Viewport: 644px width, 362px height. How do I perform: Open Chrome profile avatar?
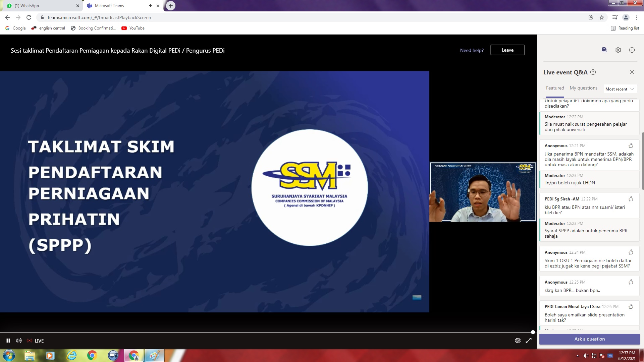(x=626, y=17)
